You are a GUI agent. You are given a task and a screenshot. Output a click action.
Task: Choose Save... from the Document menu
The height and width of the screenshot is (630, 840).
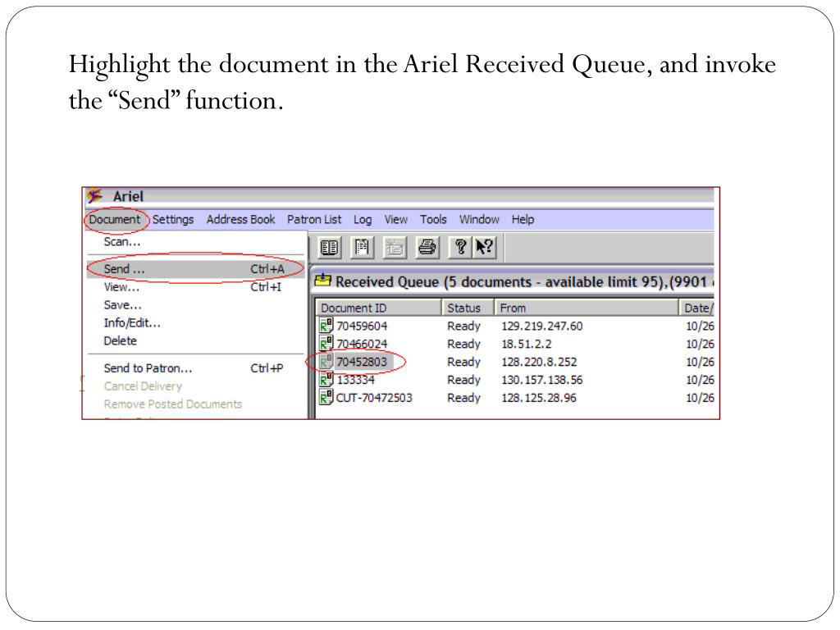tap(196, 305)
